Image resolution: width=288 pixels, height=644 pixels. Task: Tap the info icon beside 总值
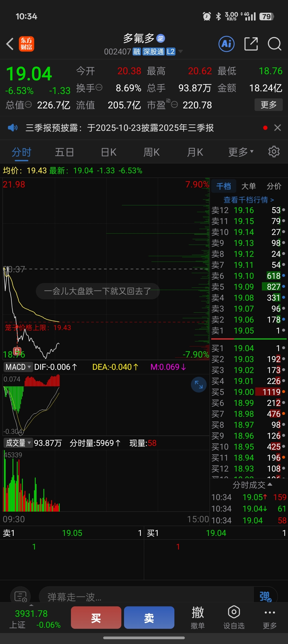click(x=28, y=104)
